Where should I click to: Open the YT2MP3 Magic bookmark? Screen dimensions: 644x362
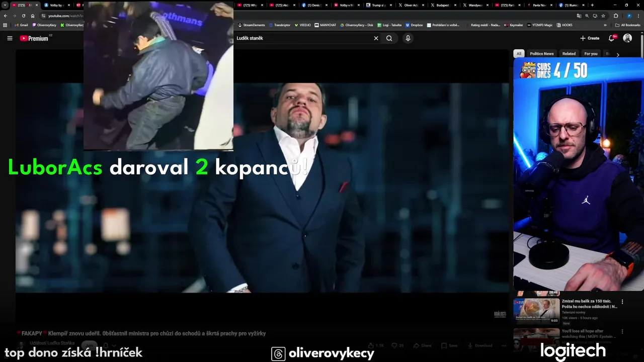click(540, 25)
